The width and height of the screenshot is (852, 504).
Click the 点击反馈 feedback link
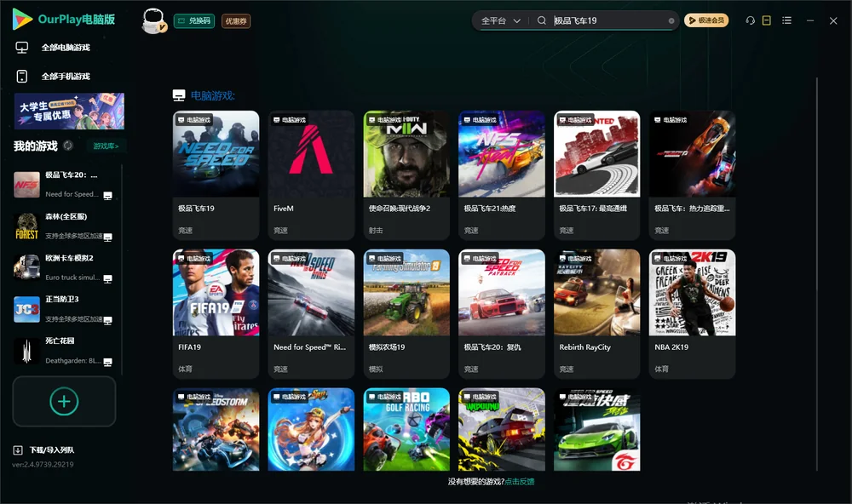520,481
